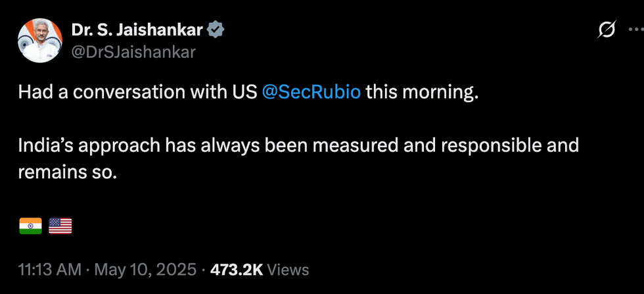Click the May 10, 2025 date
The height and width of the screenshot is (294, 644).
point(145,269)
